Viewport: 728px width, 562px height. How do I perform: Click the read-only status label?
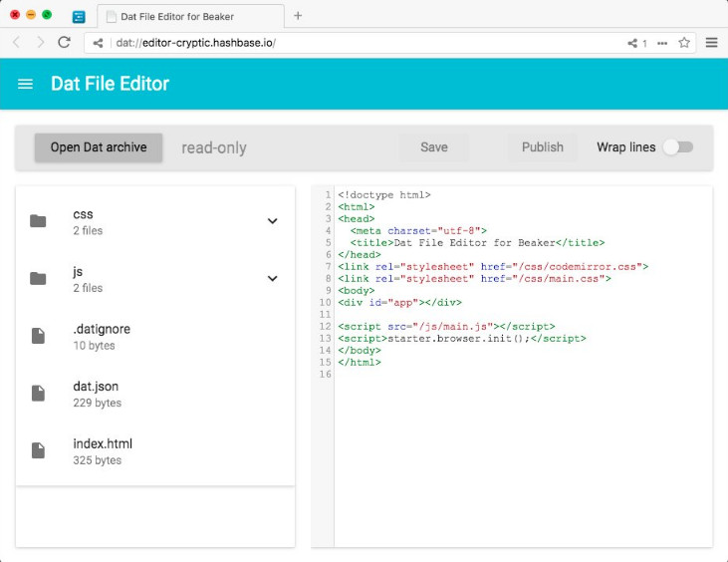[214, 147]
